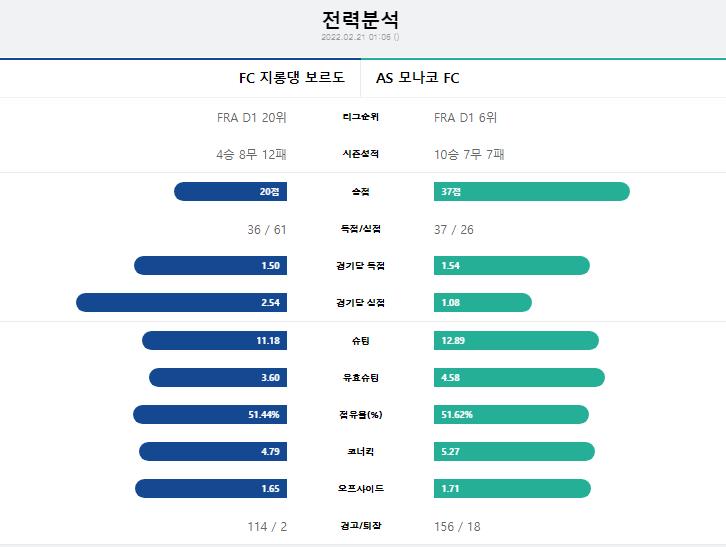This screenshot has height=547, width=726.
Task: Click the 전력분석 page title
Action: pyautogui.click(x=360, y=19)
